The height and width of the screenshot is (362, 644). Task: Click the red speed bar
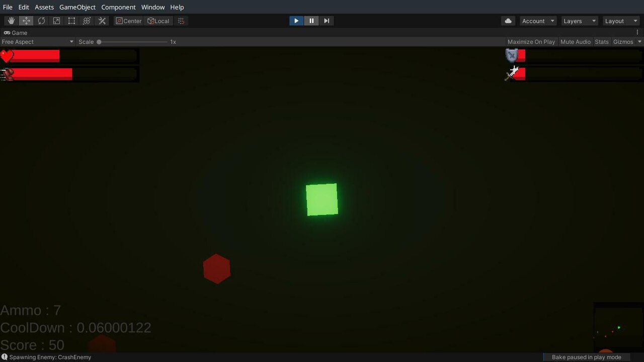(x=42, y=74)
